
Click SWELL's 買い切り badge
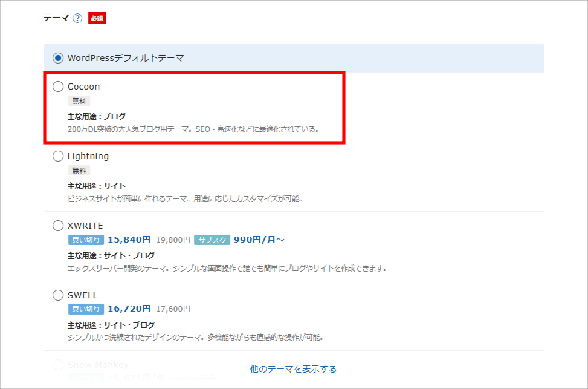pyautogui.click(x=86, y=309)
